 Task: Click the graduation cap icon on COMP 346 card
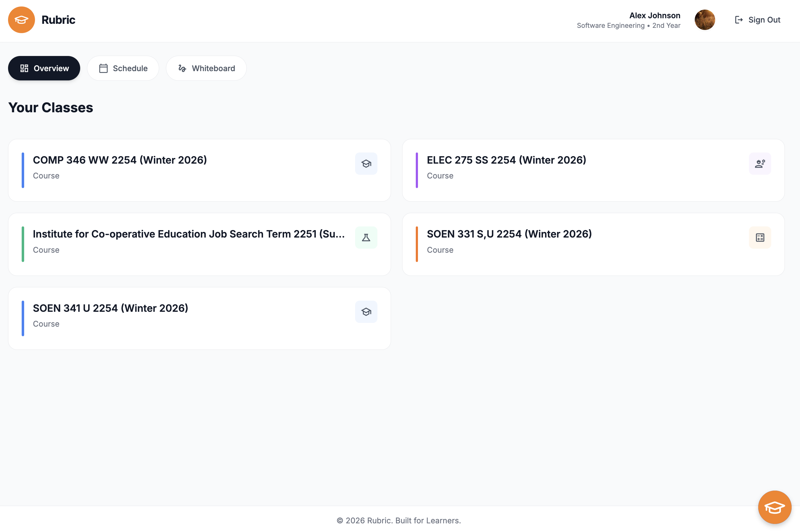(x=366, y=164)
